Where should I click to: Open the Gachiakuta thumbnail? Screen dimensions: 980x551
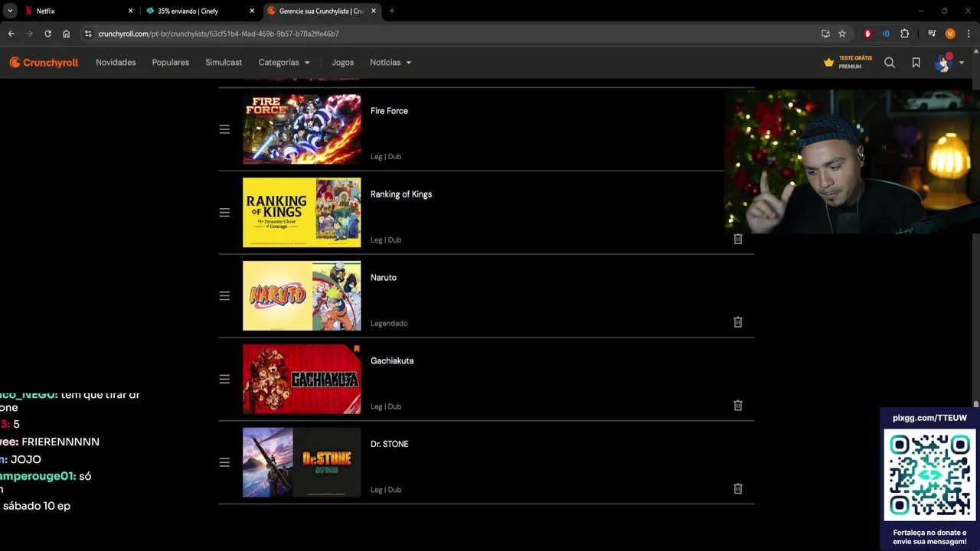click(302, 380)
